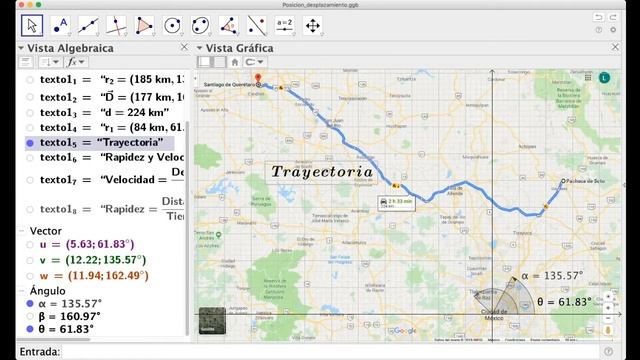The width and height of the screenshot is (640, 360).
Task: Click the Pegman street view icon
Action: (608, 330)
